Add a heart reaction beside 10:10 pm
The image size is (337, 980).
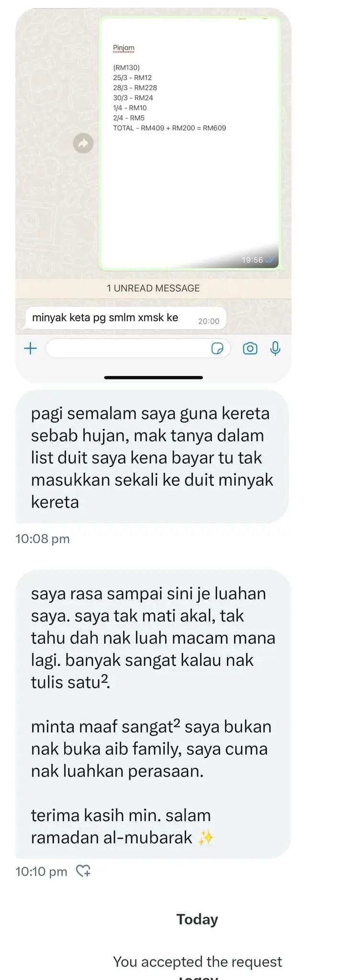click(84, 871)
